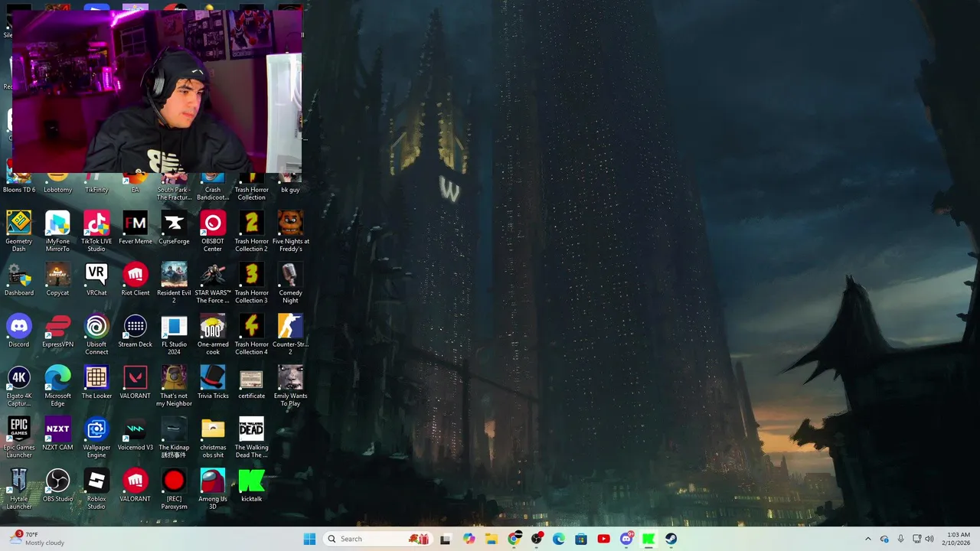This screenshot has height=551, width=980.
Task: Launch Epic Games Launcher shortcut
Action: click(x=19, y=437)
